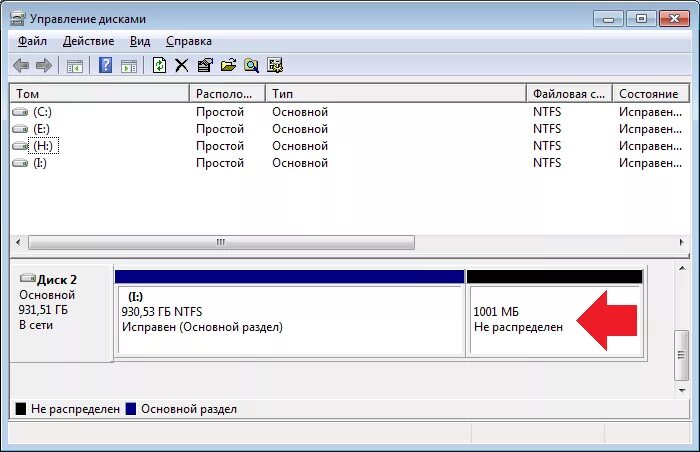Maximize the Управление дисками window
Image resolution: width=700 pixels, height=452 pixels.
(641, 19)
